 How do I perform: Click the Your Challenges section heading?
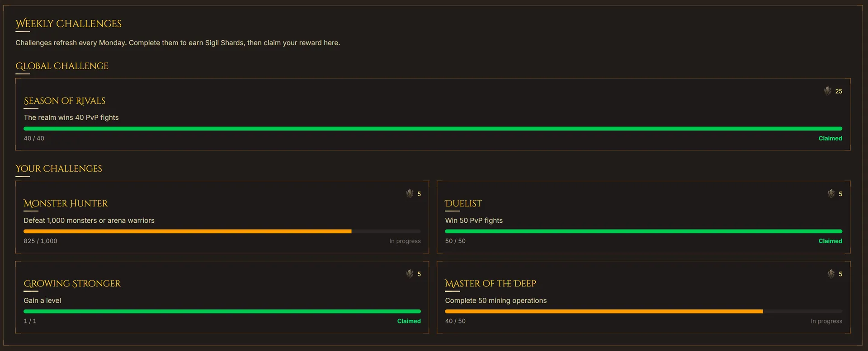click(x=59, y=168)
